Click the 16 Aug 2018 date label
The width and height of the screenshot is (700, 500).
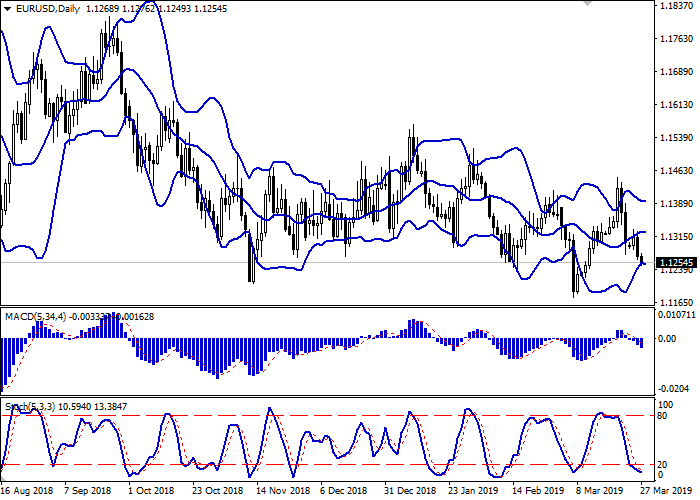point(27,492)
